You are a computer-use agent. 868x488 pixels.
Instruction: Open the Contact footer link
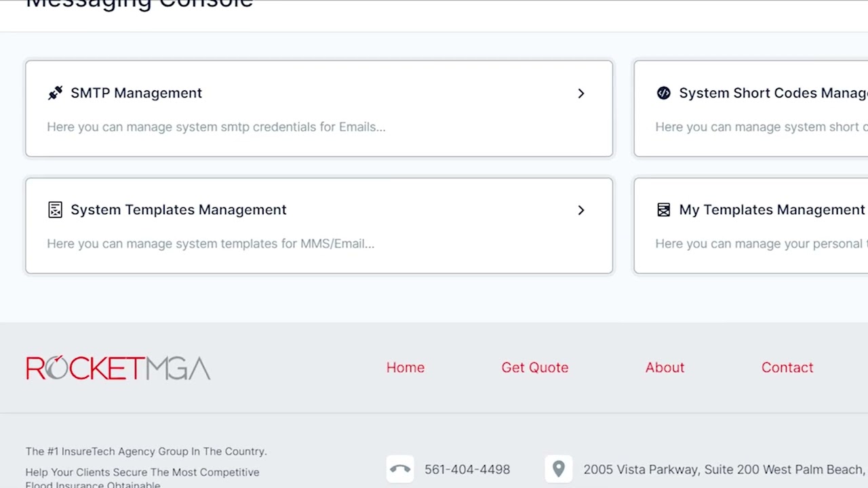(x=787, y=367)
